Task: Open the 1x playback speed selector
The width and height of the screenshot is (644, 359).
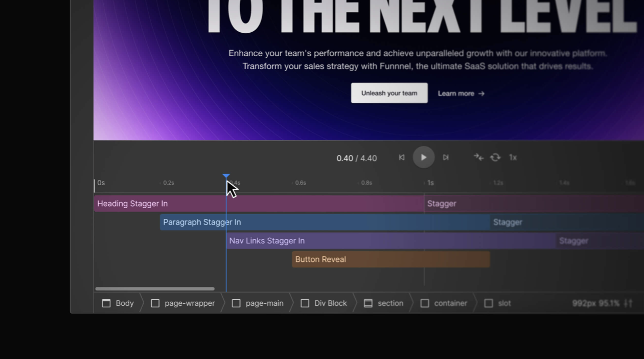Action: pos(513,158)
